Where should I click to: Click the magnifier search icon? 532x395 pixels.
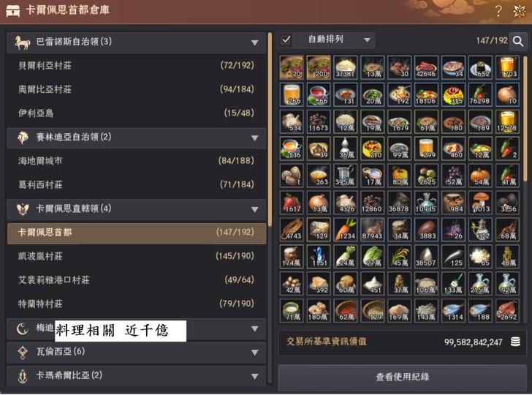(518, 41)
